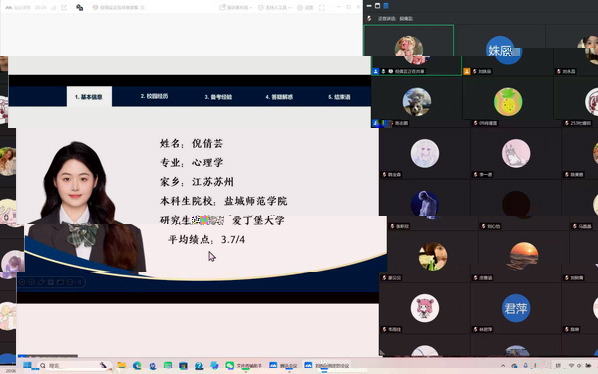This screenshot has height=374, width=598.
Task: Click the fullscreen icon in meeting toolbar
Action: point(322,7)
